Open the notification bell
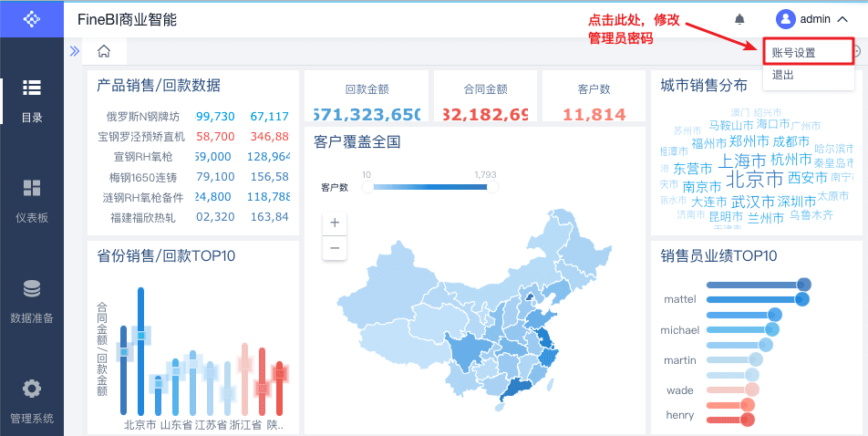The width and height of the screenshot is (868, 436). click(x=739, y=19)
